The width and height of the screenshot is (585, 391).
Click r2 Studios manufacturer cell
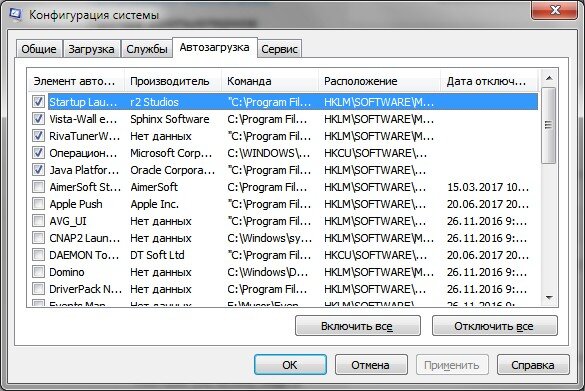[154, 102]
